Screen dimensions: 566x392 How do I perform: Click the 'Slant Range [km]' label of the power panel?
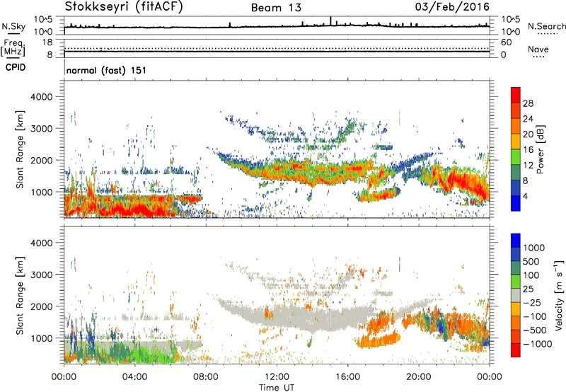(x=20, y=149)
